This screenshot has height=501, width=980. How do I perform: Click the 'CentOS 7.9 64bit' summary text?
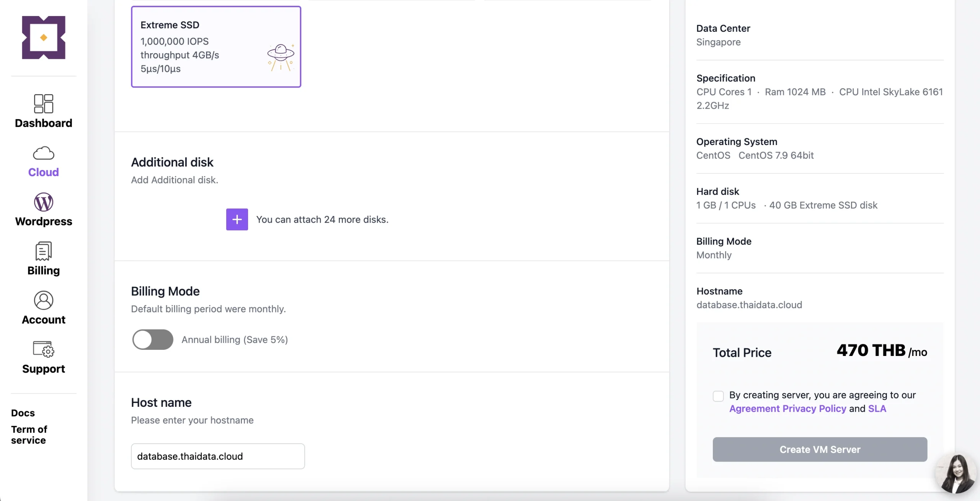pos(776,155)
